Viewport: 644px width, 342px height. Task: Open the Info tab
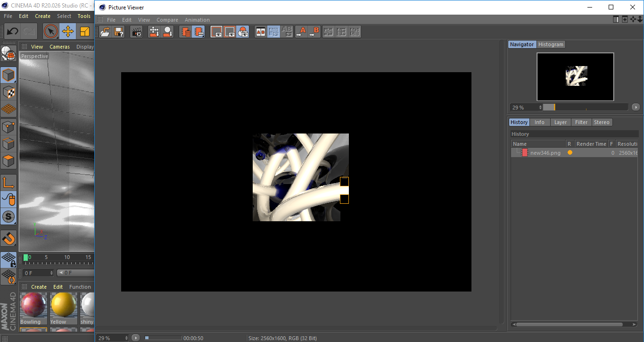[x=539, y=122]
